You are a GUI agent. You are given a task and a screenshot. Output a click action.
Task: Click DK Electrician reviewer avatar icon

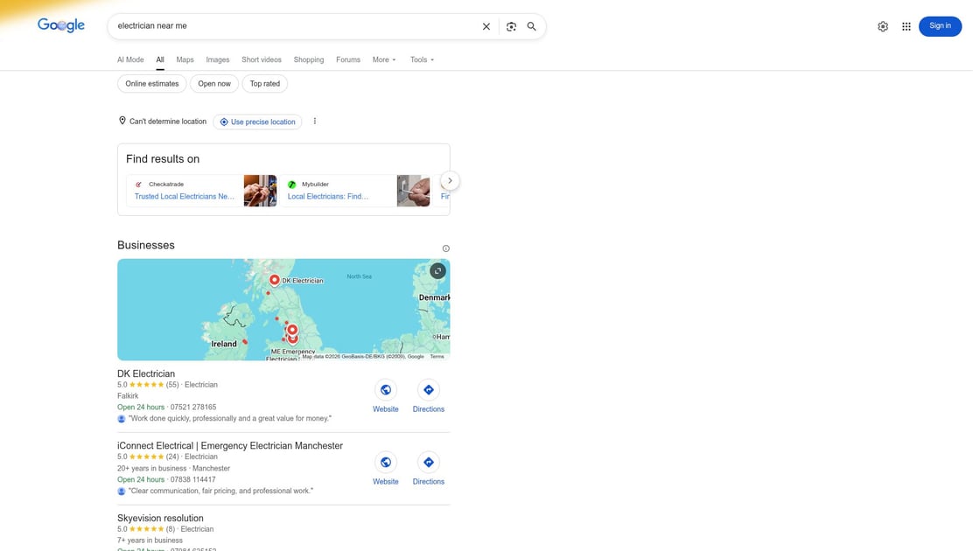click(x=122, y=419)
